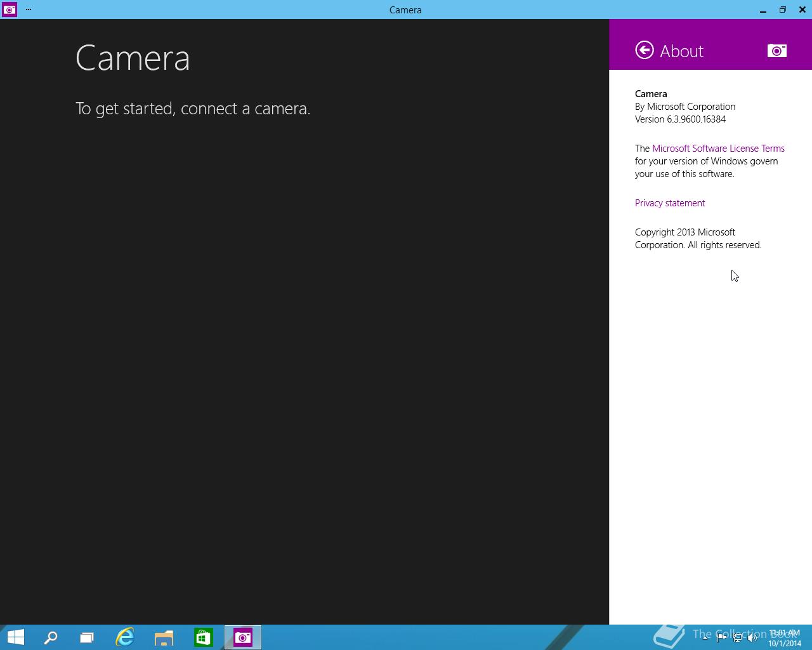Show hidden tray icons arrow
This screenshot has width=812, height=650.
pyautogui.click(x=705, y=638)
